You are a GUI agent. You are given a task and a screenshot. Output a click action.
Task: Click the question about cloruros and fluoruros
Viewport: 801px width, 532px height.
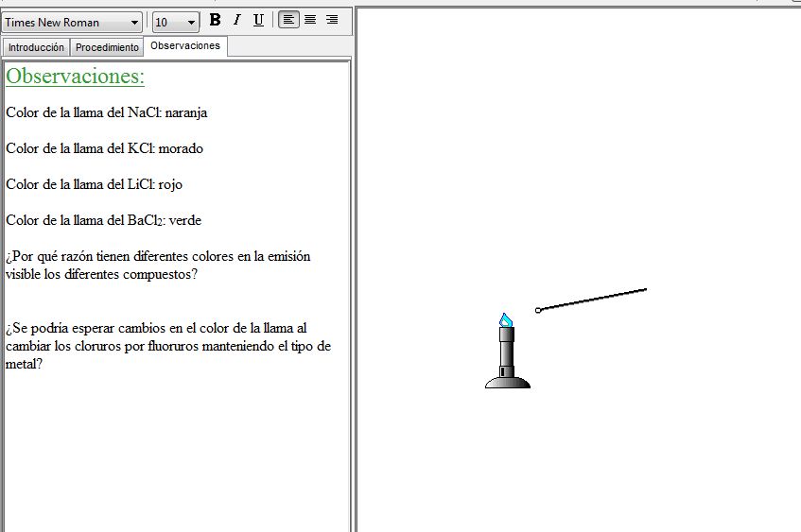coord(168,346)
